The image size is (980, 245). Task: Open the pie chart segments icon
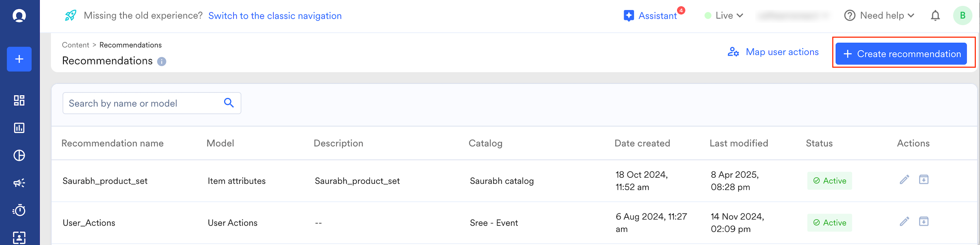pyautogui.click(x=19, y=156)
